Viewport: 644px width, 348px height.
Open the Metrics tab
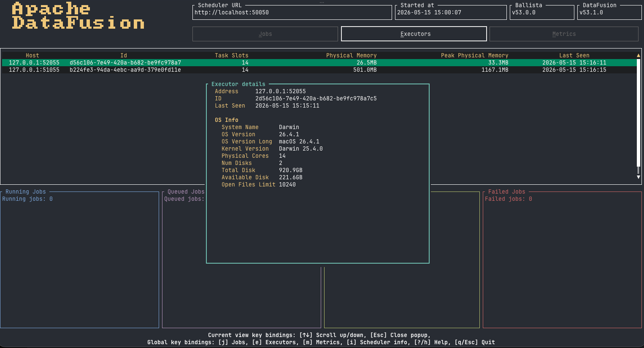point(564,34)
